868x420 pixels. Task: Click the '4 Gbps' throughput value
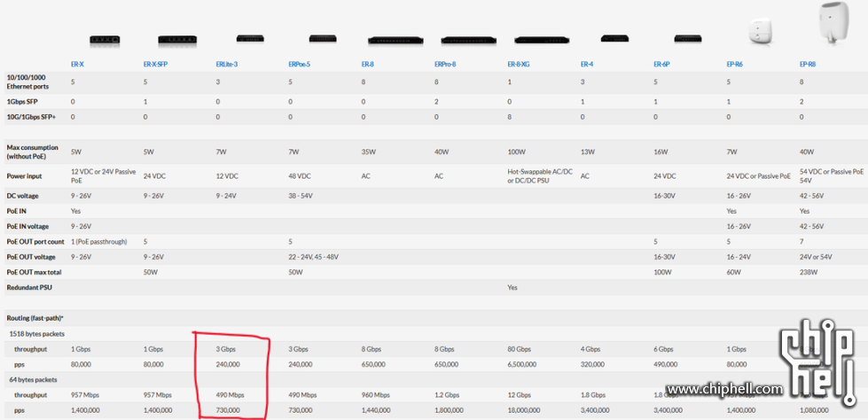point(590,350)
